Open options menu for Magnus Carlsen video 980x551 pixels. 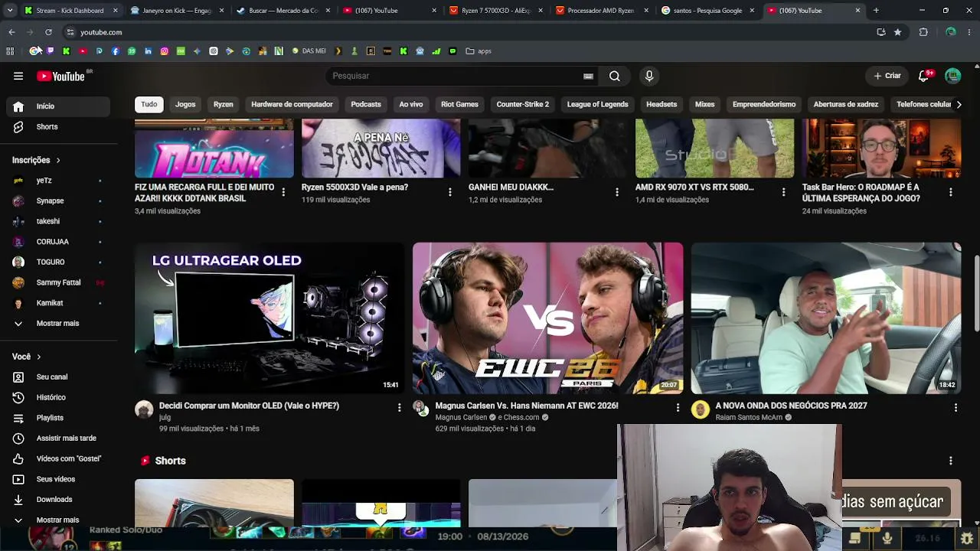pos(678,408)
